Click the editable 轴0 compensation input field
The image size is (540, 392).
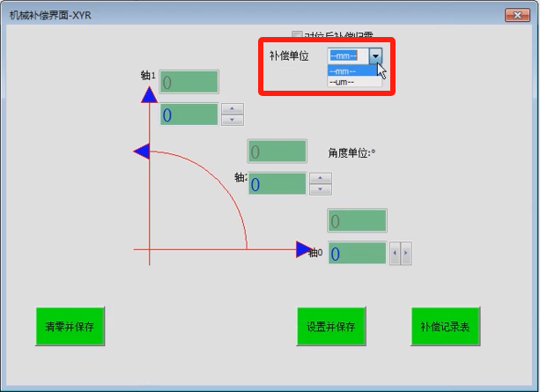[357, 254]
